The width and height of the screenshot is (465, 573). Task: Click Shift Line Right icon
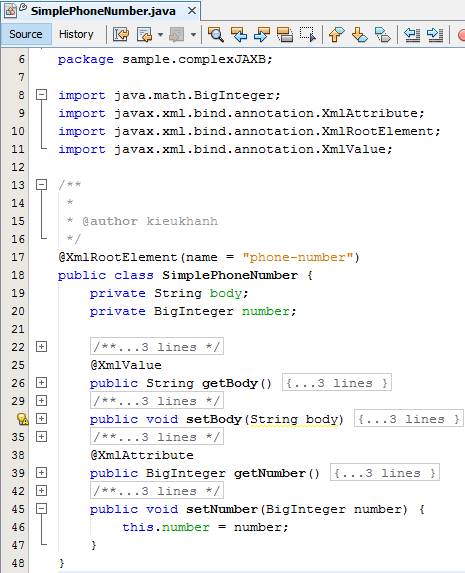point(435,35)
